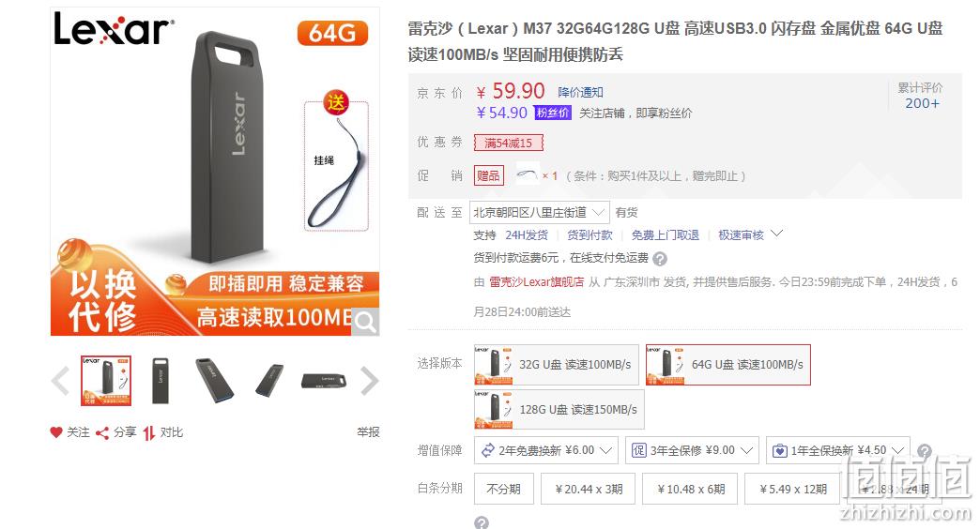The height and width of the screenshot is (529, 980).
Task: Select the ¥10.48 x 6期 installment plan
Action: click(x=691, y=489)
